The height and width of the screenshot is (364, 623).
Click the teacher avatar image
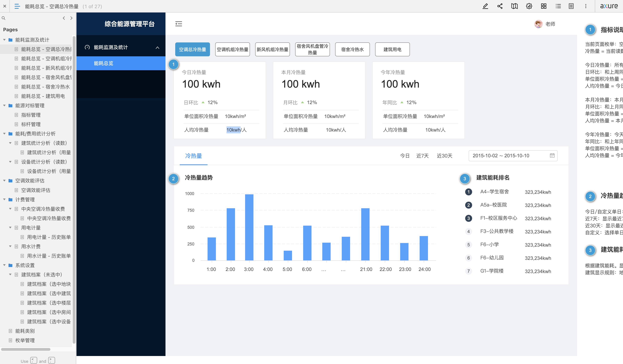pyautogui.click(x=538, y=24)
